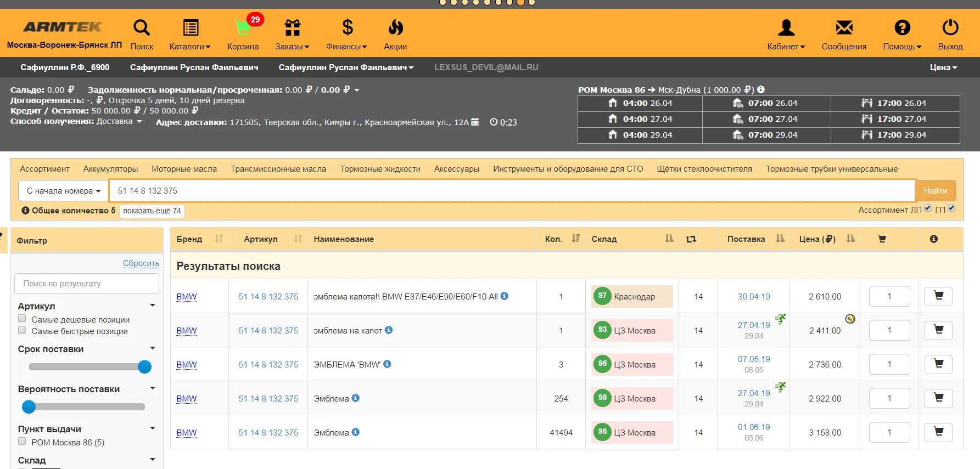The height and width of the screenshot is (469, 980).
Task: Collapse the Артикул filter section
Action: point(153,306)
